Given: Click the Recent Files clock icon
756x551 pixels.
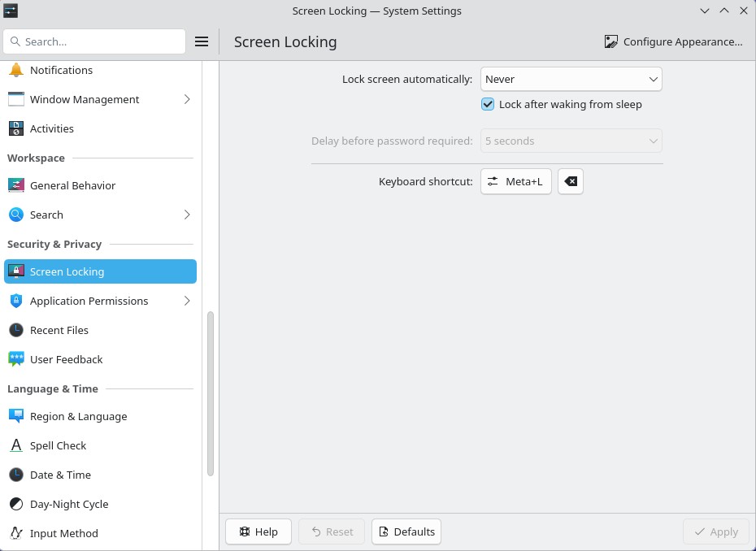Looking at the screenshot, I should pos(15,330).
